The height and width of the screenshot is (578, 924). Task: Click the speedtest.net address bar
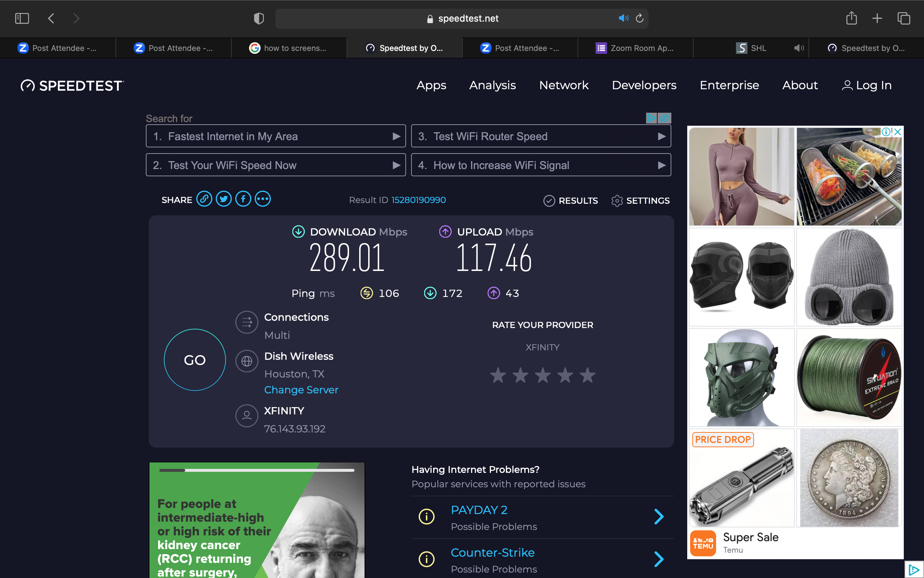[x=462, y=18]
